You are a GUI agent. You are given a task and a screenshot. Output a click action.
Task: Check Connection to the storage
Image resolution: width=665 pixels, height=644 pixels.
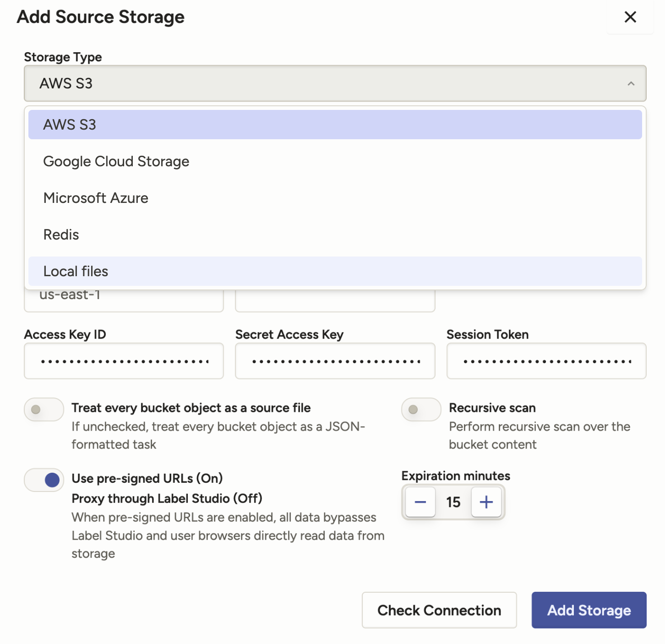tap(439, 610)
